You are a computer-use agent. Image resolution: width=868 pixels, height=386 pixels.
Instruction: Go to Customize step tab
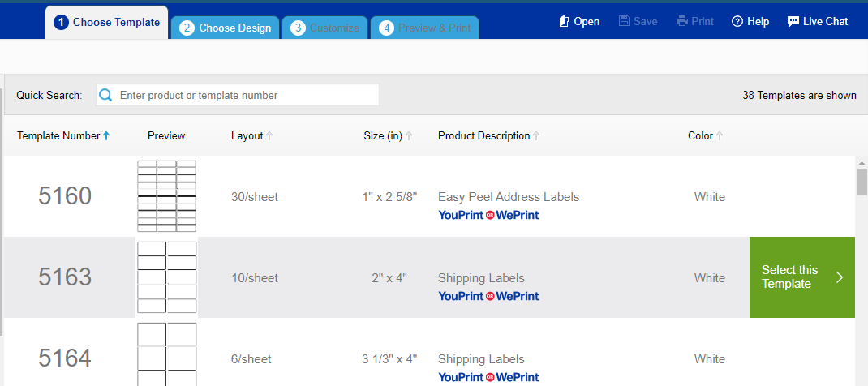tap(324, 28)
